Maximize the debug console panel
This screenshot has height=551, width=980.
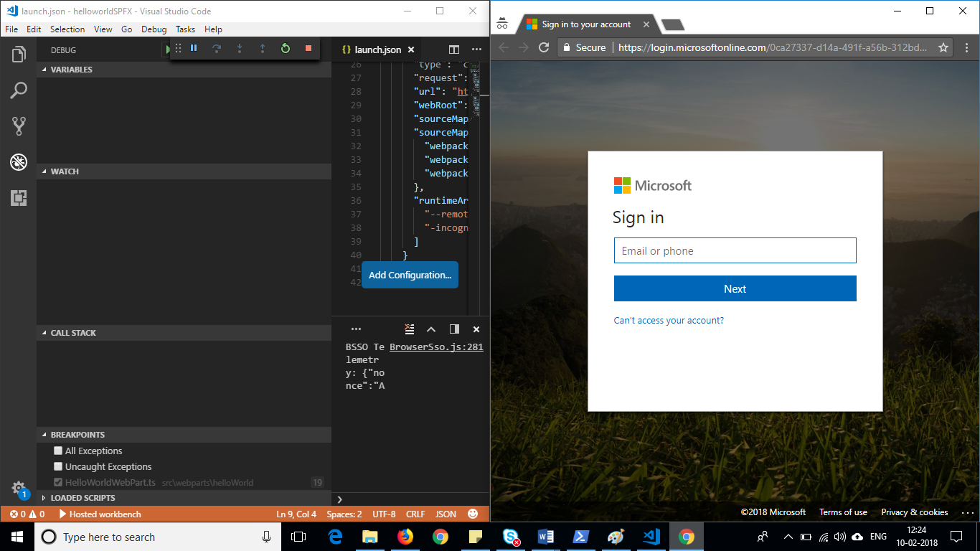click(x=431, y=329)
